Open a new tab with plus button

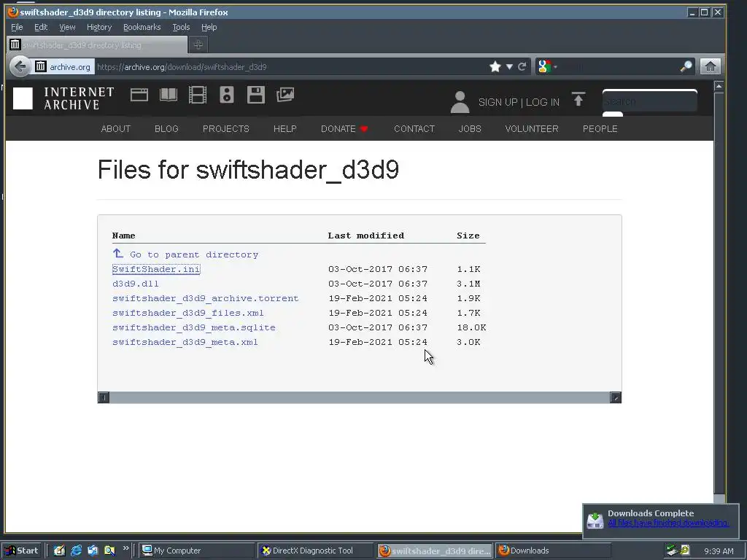pos(198,44)
